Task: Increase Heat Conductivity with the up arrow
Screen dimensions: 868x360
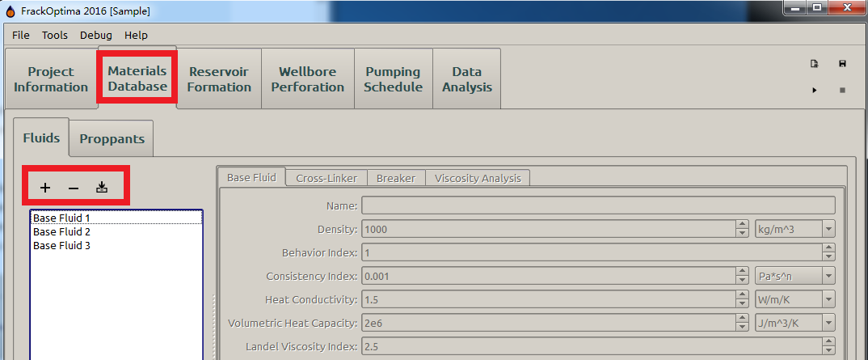Action: 743,295
